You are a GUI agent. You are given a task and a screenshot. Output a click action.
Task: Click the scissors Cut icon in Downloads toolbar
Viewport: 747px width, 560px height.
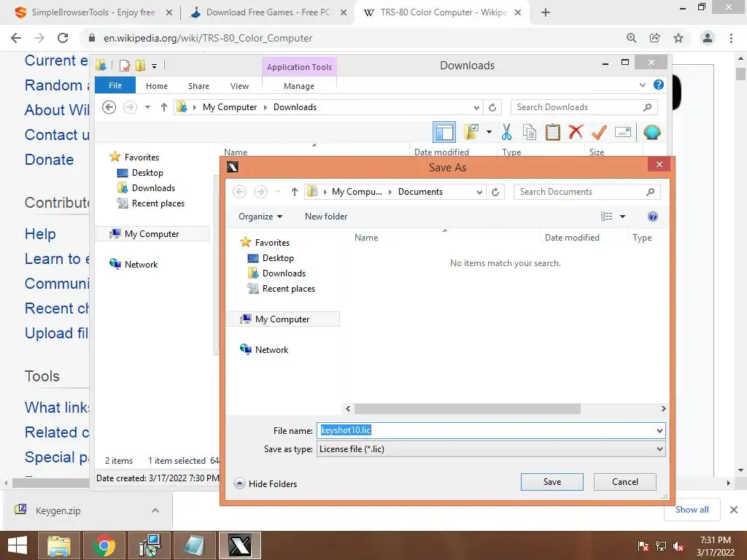(x=506, y=132)
